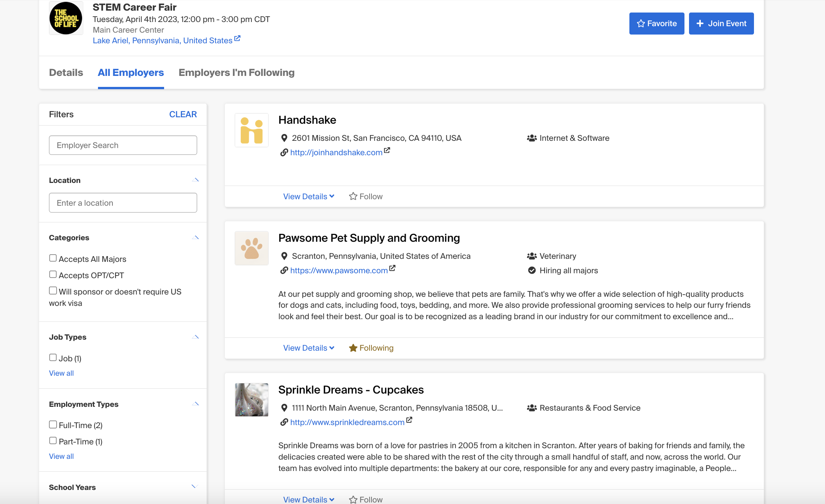
Task: Click the people icon beside Veterinary
Action: pyautogui.click(x=532, y=256)
